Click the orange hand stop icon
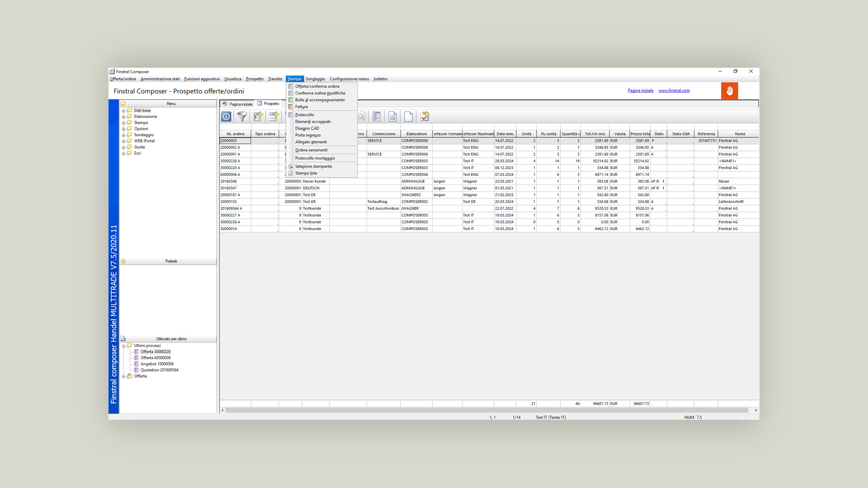The height and width of the screenshot is (488, 868). pos(729,91)
